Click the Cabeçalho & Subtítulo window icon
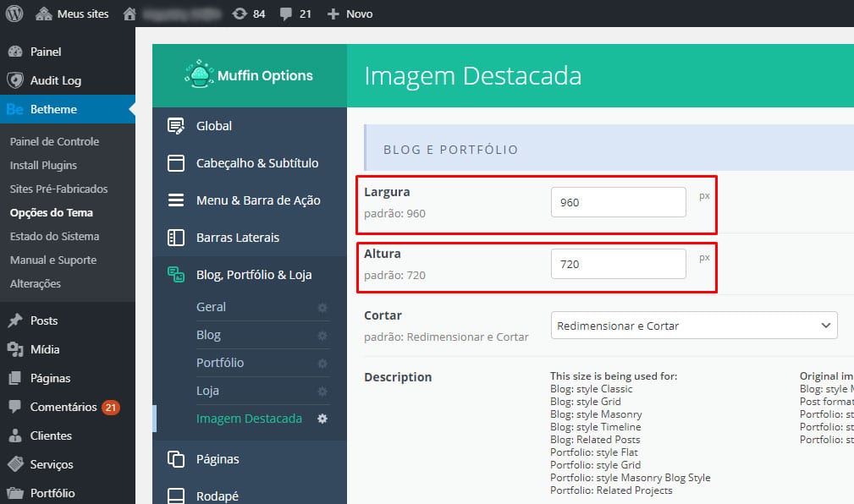Viewport: 854px width, 504px height. point(176,162)
